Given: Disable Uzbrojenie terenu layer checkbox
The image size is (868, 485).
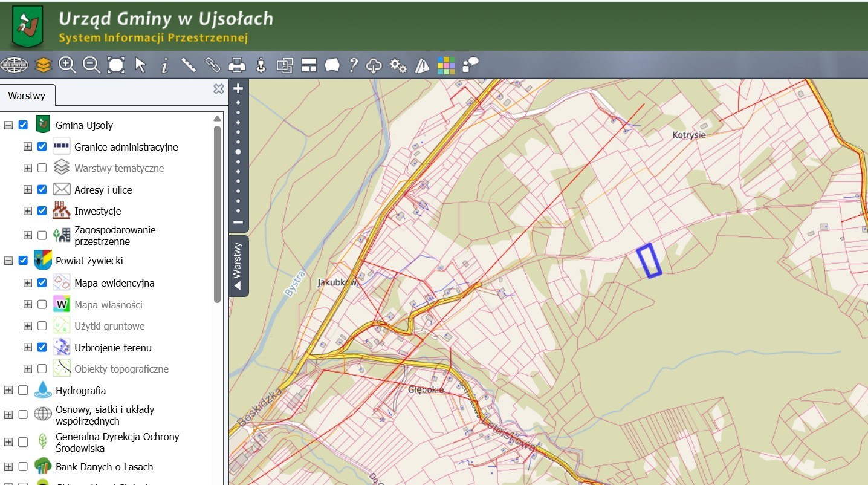Looking at the screenshot, I should pos(42,348).
